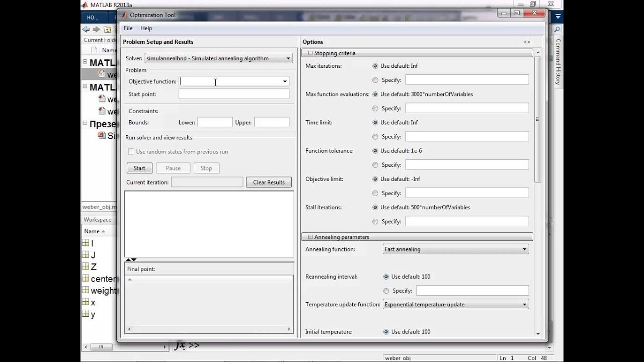Click the Upper bounds input field
This screenshot has height=362, width=644.
click(x=272, y=122)
